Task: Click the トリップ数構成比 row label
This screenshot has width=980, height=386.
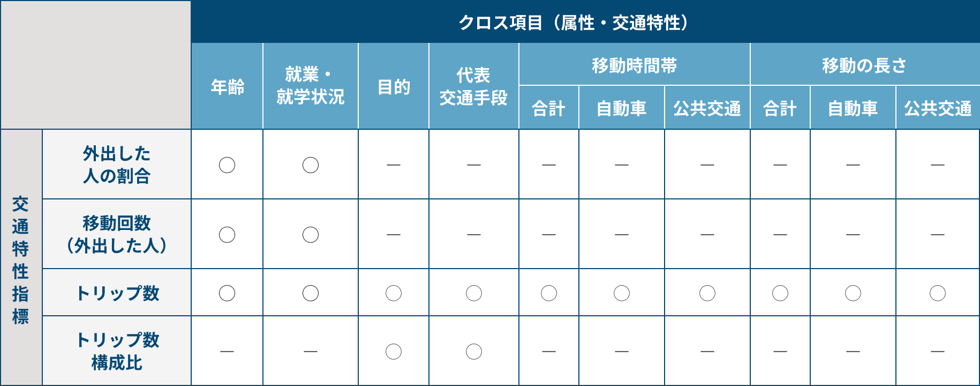Action: [117, 351]
